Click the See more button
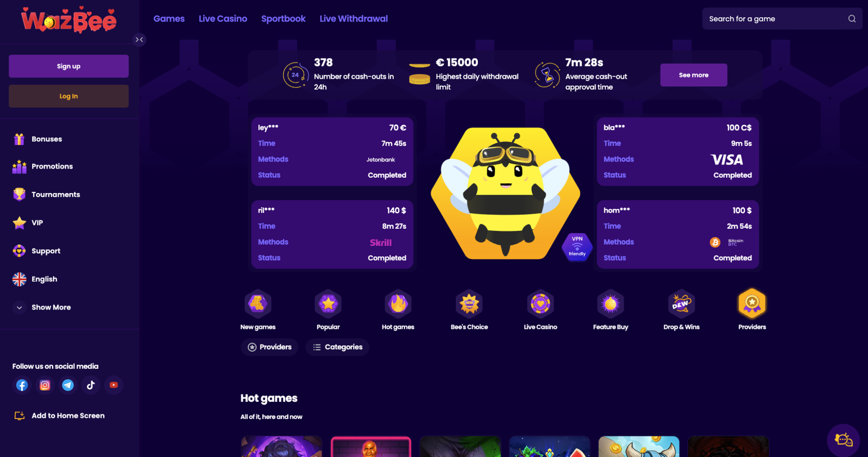The width and height of the screenshot is (868, 457). 694,75
